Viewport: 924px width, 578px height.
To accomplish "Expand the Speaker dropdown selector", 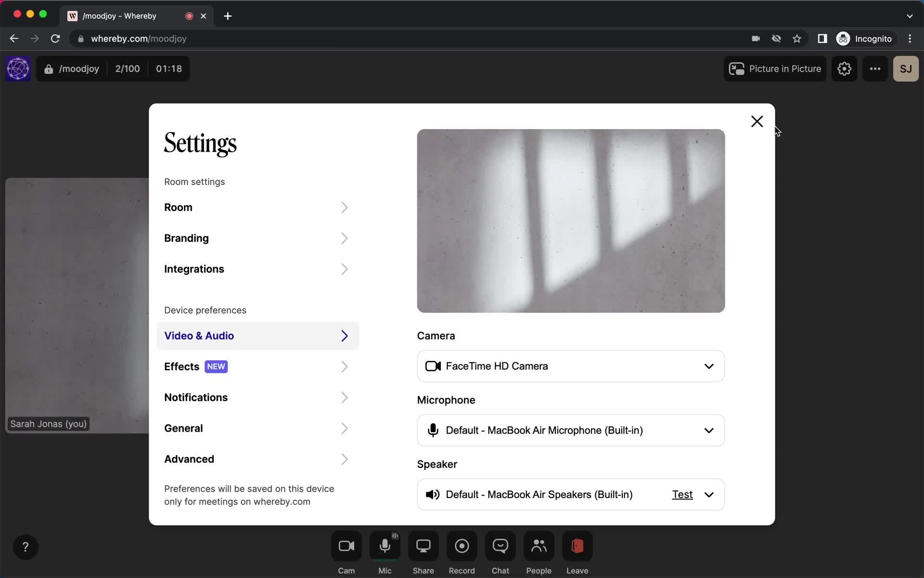I will click(x=709, y=494).
